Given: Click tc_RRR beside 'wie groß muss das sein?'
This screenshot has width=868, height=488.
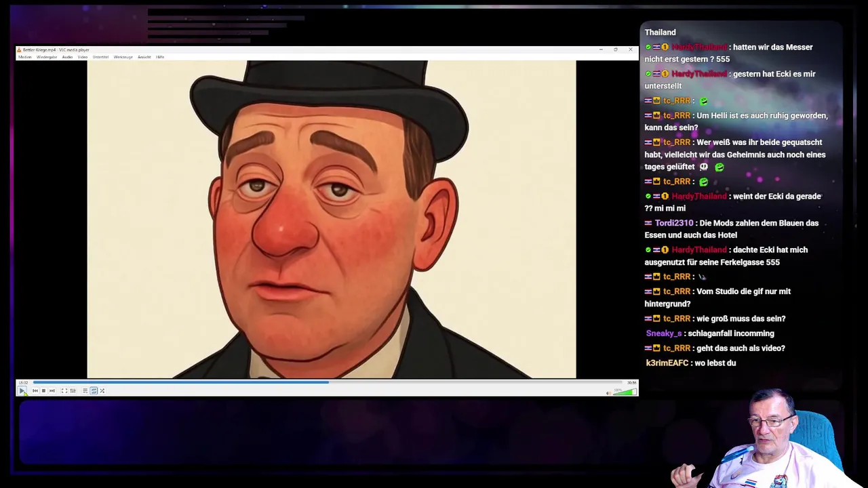Looking at the screenshot, I should click(677, 319).
